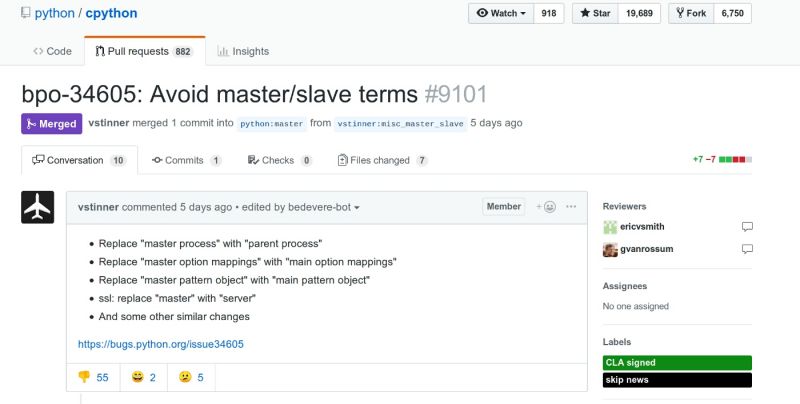Click gvanrossum's small avatar image

click(x=610, y=249)
